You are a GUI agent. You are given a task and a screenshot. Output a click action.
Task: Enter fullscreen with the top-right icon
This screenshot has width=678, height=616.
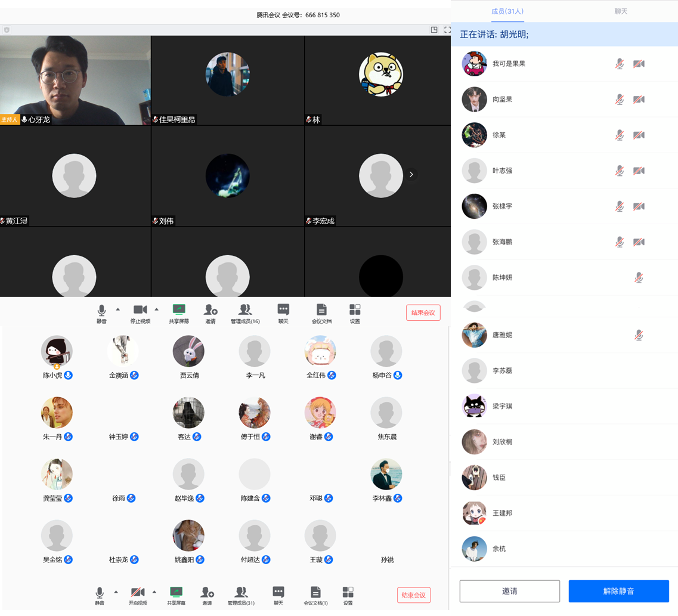pos(447,30)
